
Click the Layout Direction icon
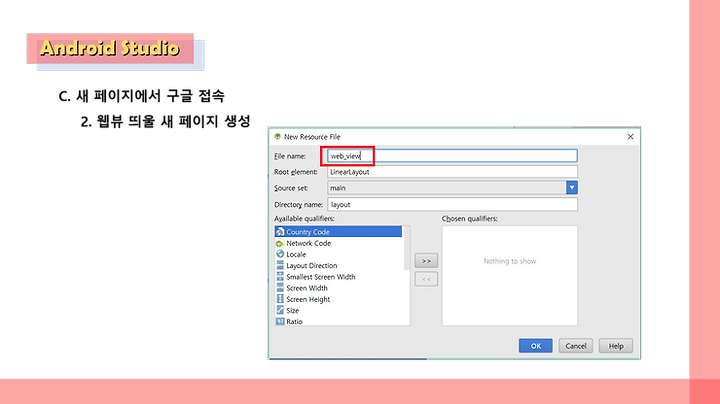pos(280,265)
